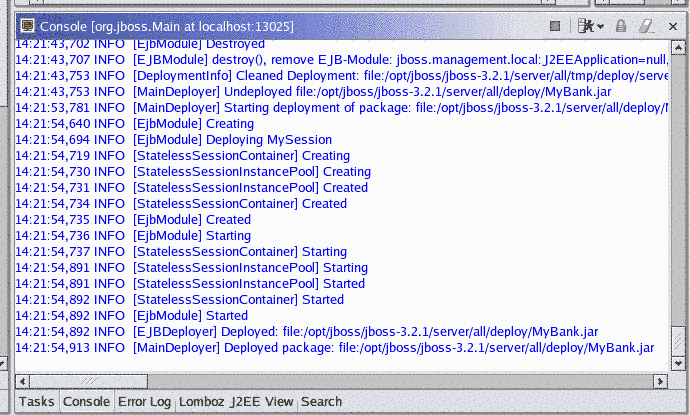This screenshot has width=690, height=415.
Task: Switch to the Tasks tab
Action: click(x=37, y=401)
